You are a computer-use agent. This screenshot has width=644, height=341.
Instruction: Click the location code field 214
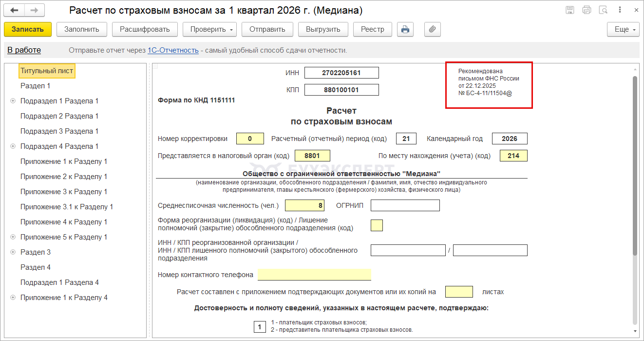pos(513,156)
